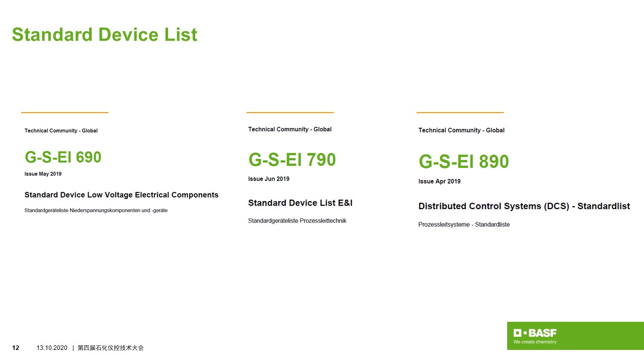The height and width of the screenshot is (362, 644).
Task: Click 'Technical Community - Global' above G-S-EI 790
Action: [x=290, y=129]
